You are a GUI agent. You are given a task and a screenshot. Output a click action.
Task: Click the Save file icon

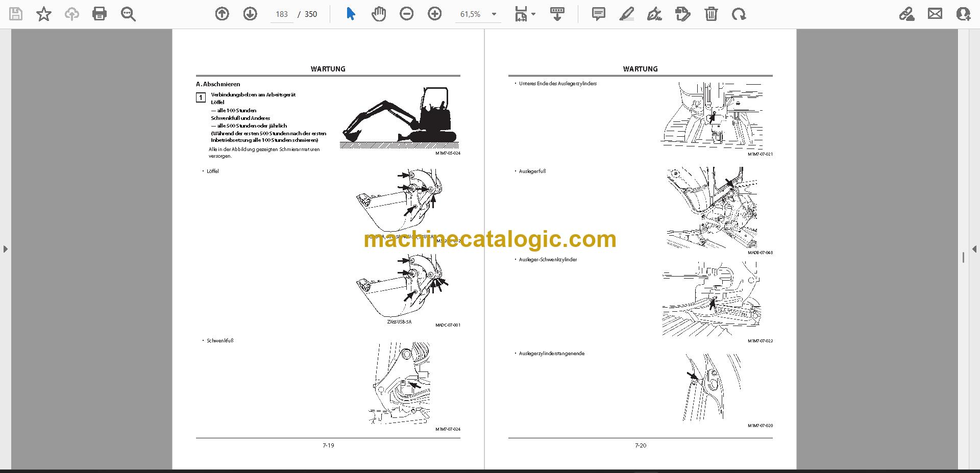click(16, 14)
